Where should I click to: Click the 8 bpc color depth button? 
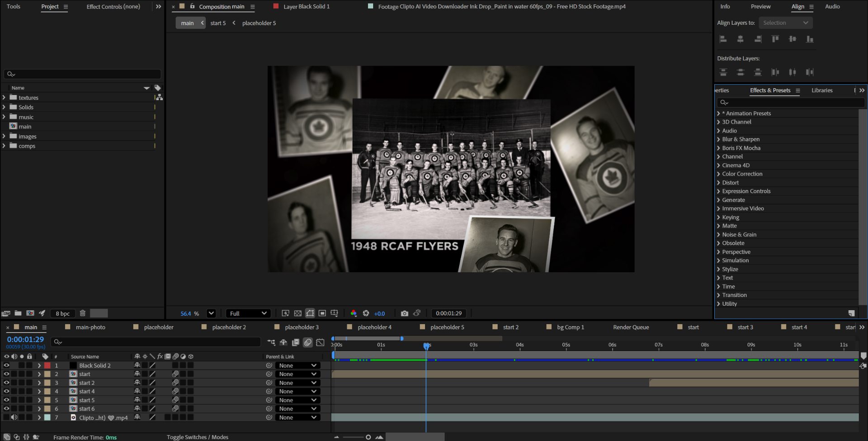62,313
